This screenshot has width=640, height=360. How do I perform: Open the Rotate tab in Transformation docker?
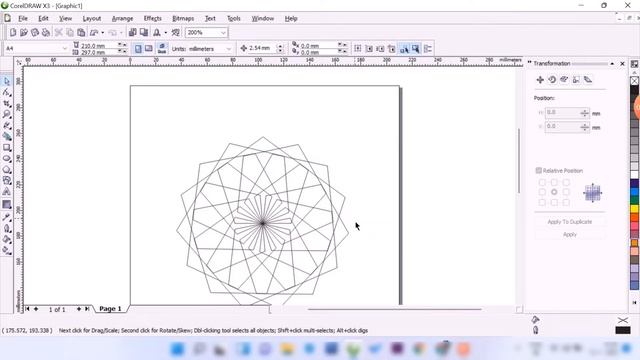[552, 80]
